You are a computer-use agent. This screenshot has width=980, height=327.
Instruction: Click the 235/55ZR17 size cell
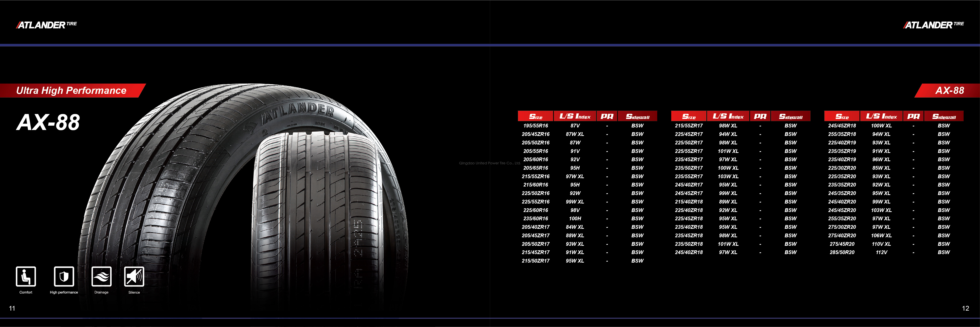tap(689, 176)
